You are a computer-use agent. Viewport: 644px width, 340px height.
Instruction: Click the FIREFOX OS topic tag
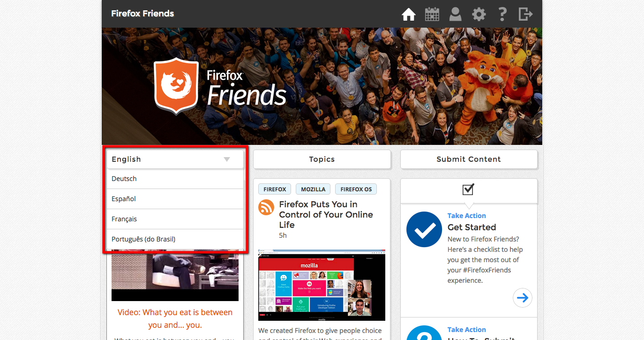click(356, 189)
